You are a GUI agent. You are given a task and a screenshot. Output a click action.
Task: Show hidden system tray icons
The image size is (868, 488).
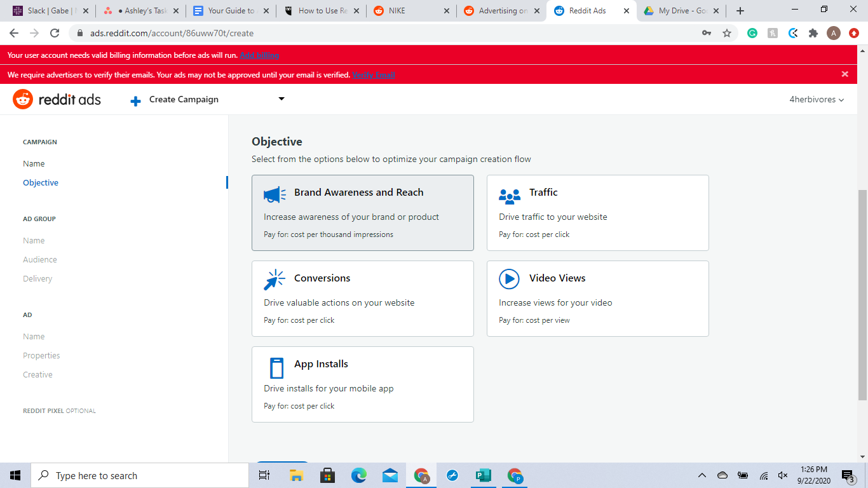tap(702, 475)
